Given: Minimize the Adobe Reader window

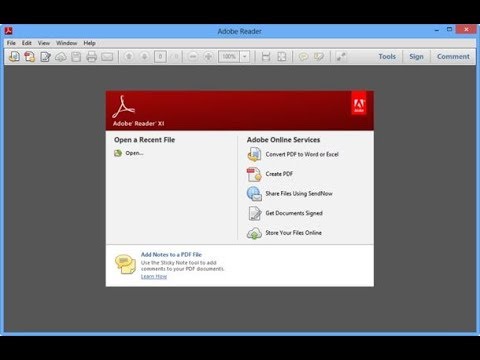Looking at the screenshot, I should click(437, 30).
